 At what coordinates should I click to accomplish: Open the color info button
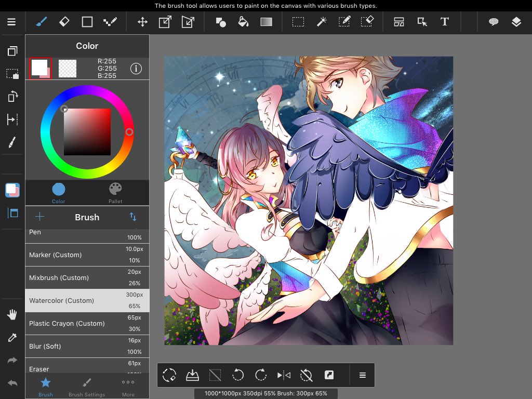coord(136,69)
